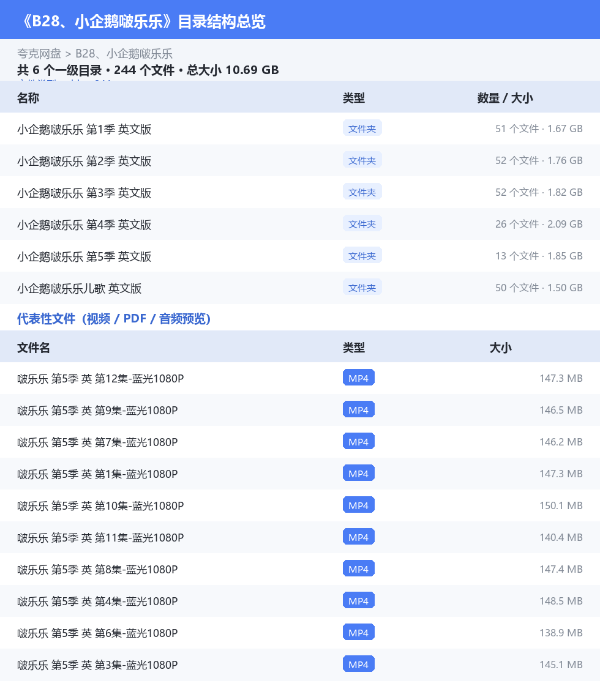Click the 大小 column header in files table

point(500,348)
